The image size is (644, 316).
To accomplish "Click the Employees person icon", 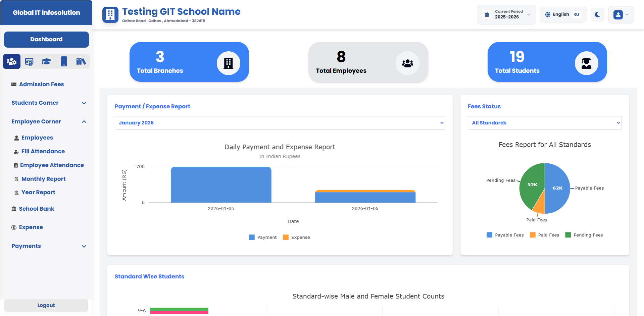I will point(16,138).
